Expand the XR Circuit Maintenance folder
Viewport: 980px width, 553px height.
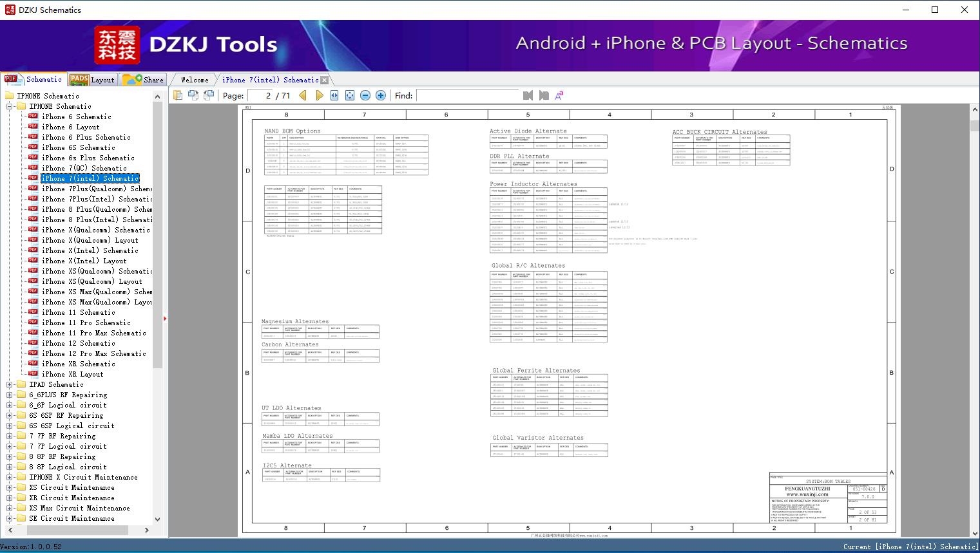(x=9, y=498)
